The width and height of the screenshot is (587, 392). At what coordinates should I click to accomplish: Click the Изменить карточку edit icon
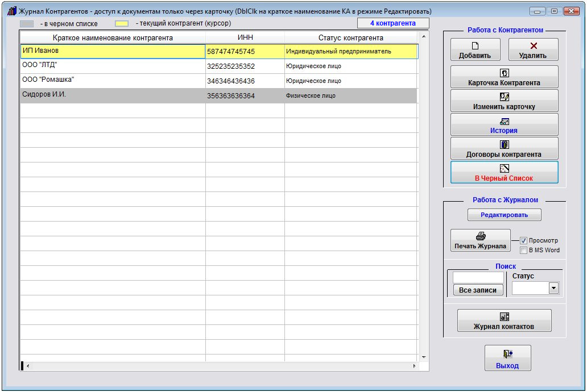(x=504, y=97)
